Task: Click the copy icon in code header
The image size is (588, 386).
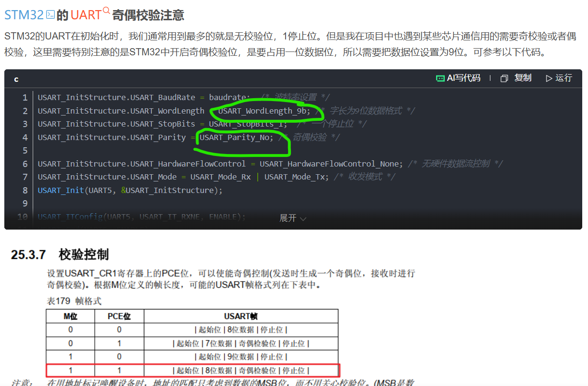Action: pyautogui.click(x=504, y=78)
